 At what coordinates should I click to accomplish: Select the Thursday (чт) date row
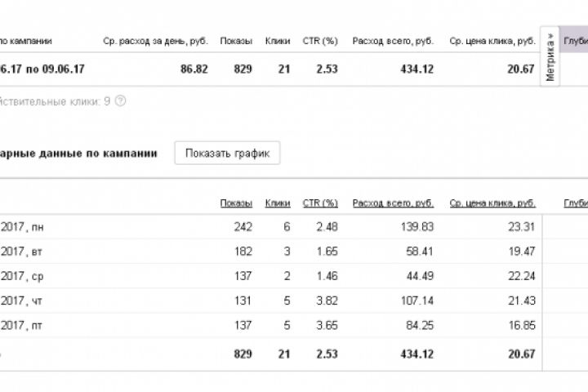pos(20,300)
